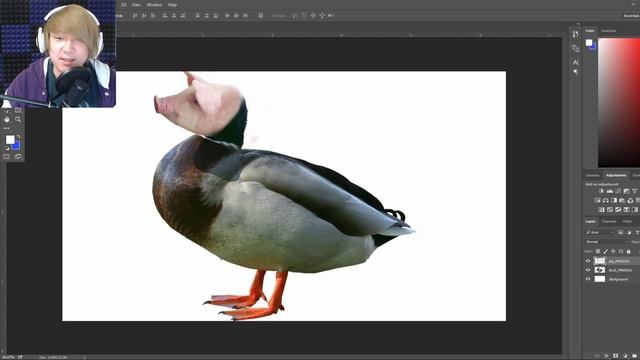Open the collapsed panel icon below History
640x360 pixels.
click(x=576, y=49)
